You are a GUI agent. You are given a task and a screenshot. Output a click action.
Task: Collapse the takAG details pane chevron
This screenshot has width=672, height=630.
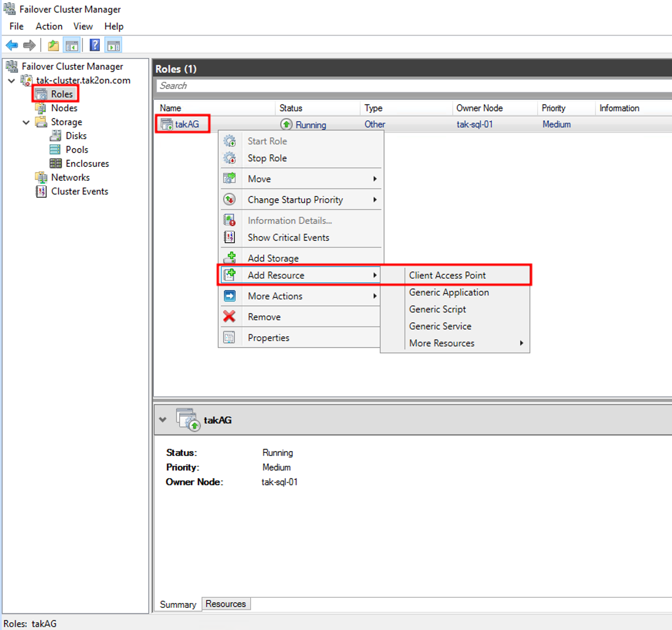click(162, 419)
